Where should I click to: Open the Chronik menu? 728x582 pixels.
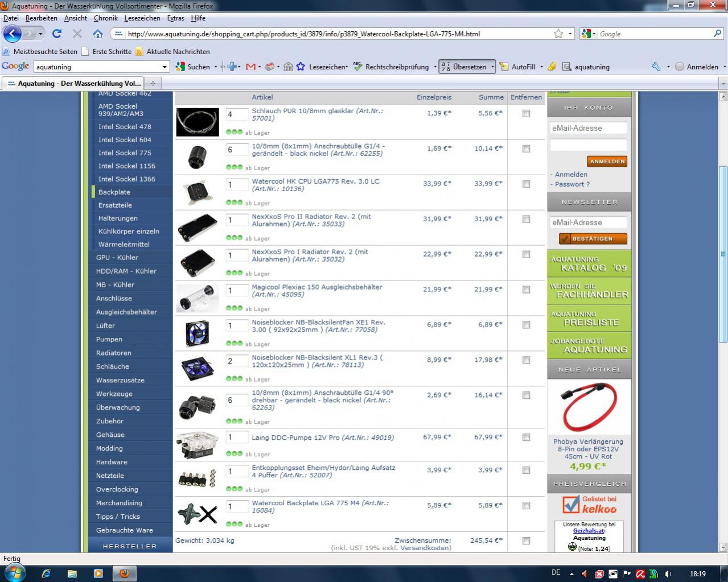(106, 18)
